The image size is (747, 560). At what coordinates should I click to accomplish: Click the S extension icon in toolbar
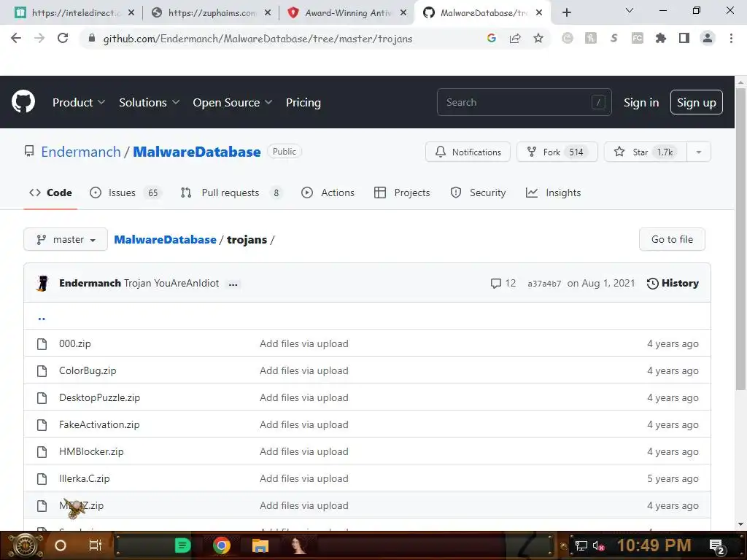click(614, 38)
